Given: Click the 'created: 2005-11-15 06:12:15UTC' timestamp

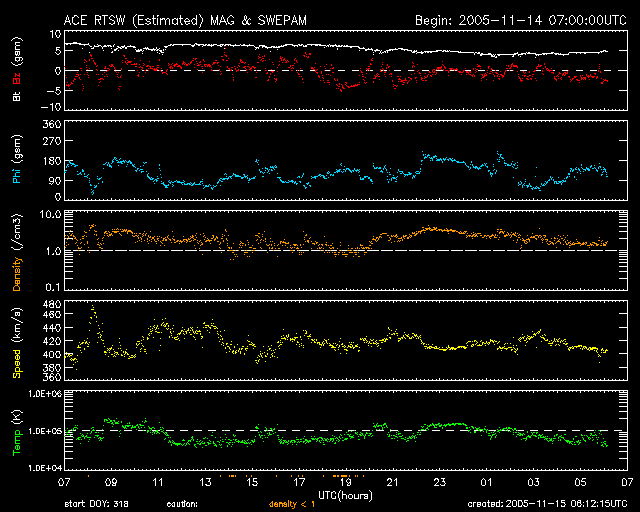Looking at the screenshot, I should tap(547, 504).
